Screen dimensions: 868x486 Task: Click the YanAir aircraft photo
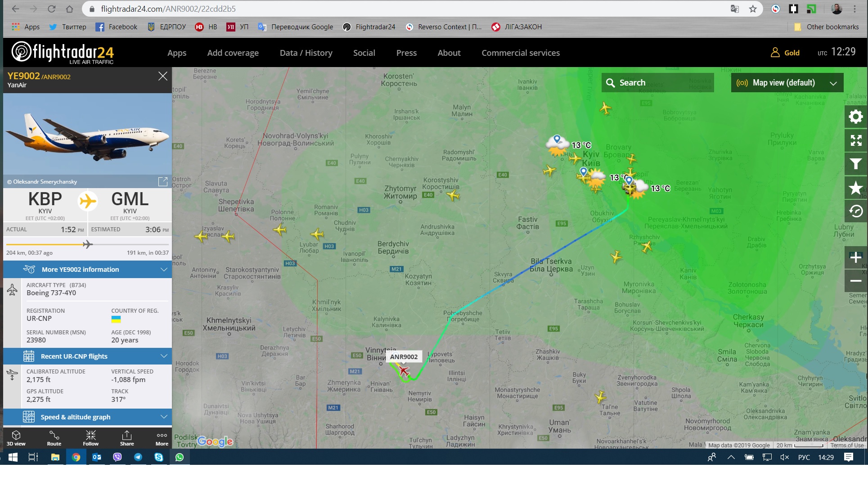[87, 135]
